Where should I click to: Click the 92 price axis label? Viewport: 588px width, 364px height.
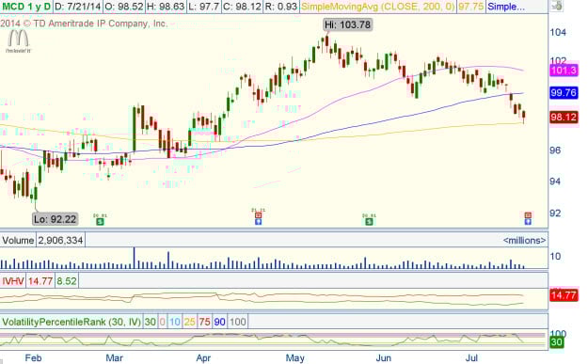[x=555, y=213]
